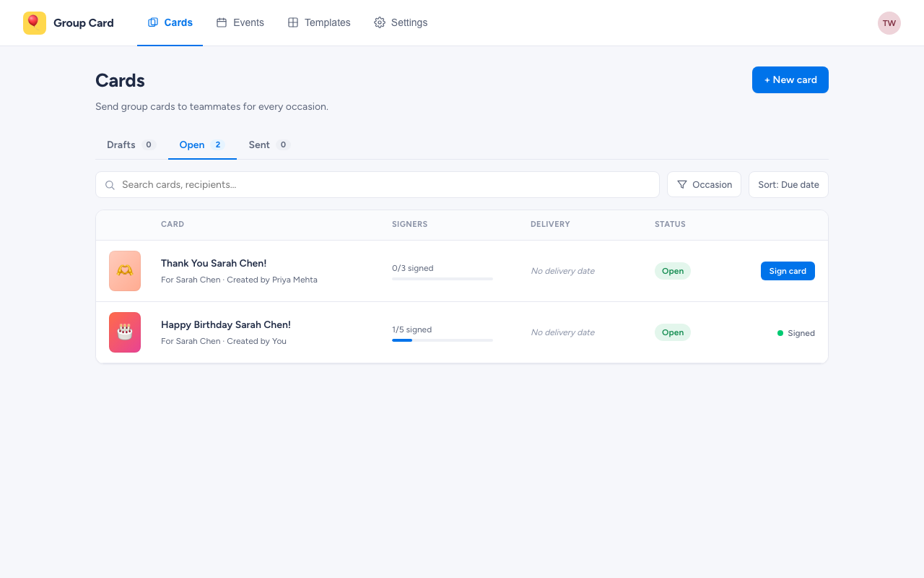Viewport: 924px width, 578px height.
Task: Open the Thank You Sarah Chen! card
Action: point(214,263)
